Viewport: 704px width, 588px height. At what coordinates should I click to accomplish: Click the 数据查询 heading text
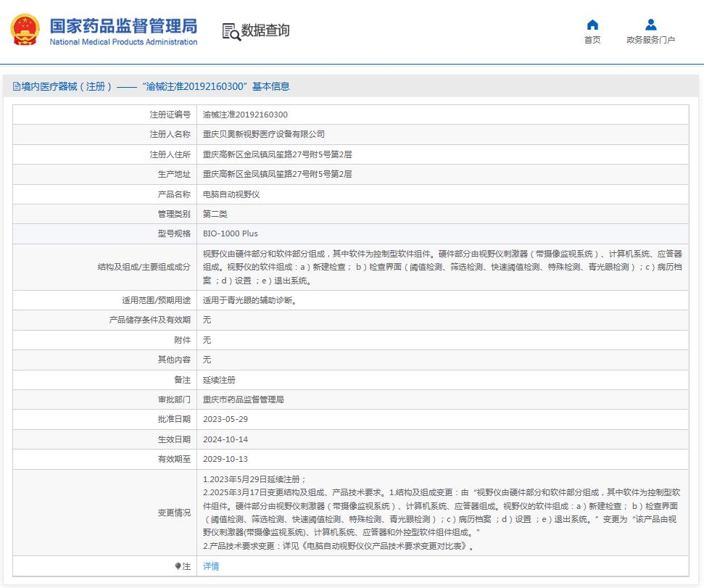click(x=265, y=30)
